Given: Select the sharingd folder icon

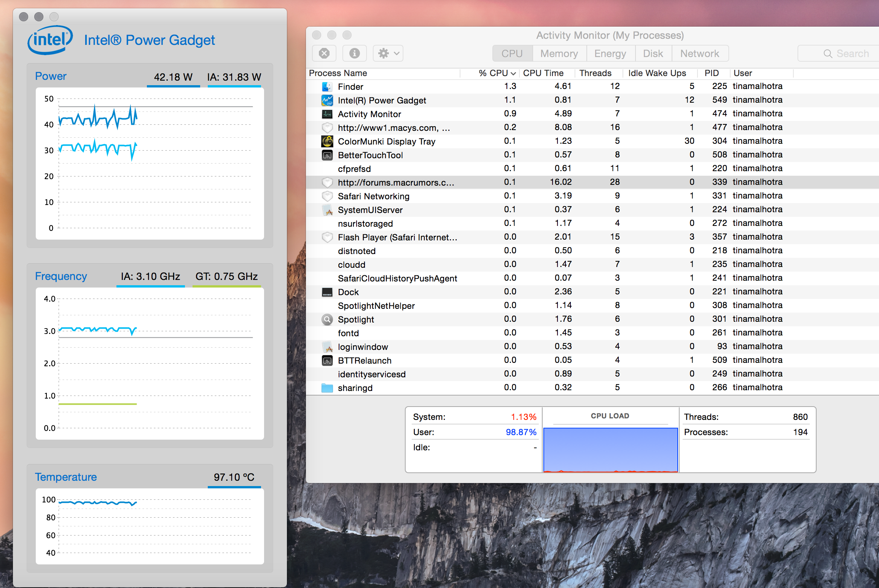Looking at the screenshot, I should click(x=327, y=388).
